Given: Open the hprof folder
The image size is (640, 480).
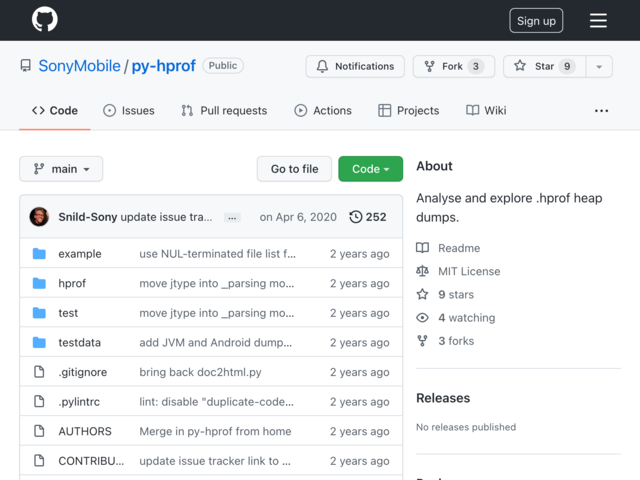Looking at the screenshot, I should (72, 283).
